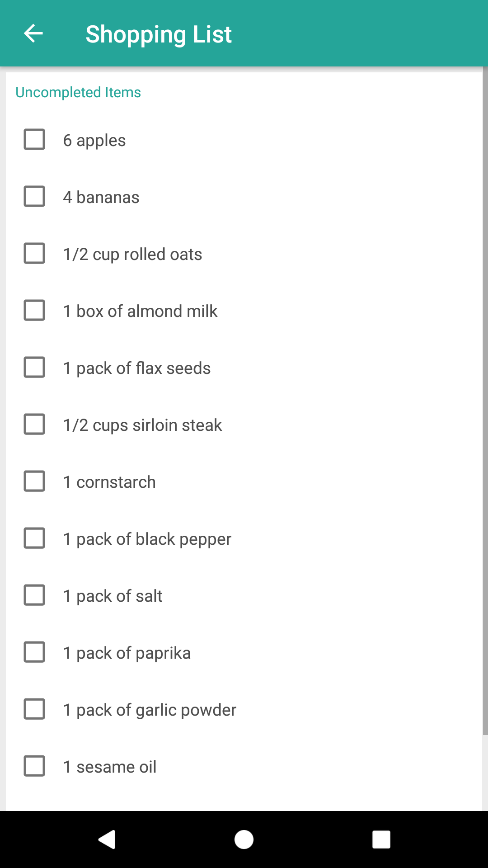The height and width of the screenshot is (868, 488).
Task: Tap the '1 pack of paprika' text
Action: pos(127,653)
